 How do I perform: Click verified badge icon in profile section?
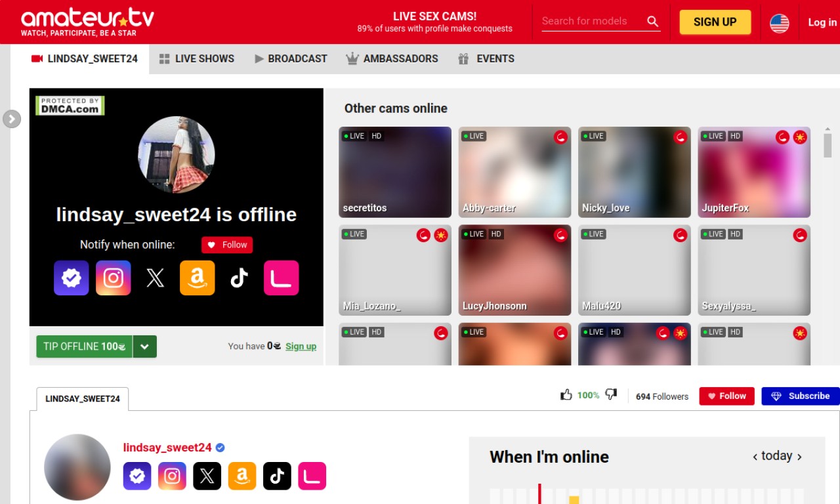(x=137, y=476)
